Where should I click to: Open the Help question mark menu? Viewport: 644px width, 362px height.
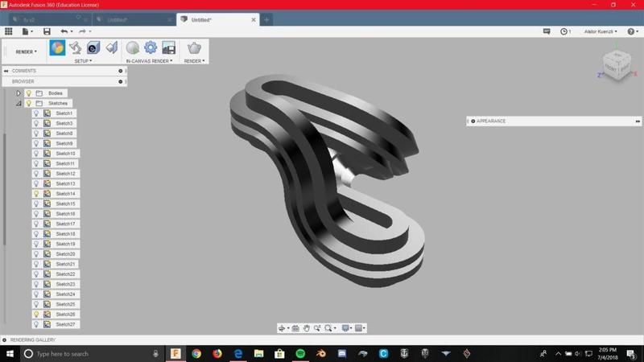pos(631,31)
